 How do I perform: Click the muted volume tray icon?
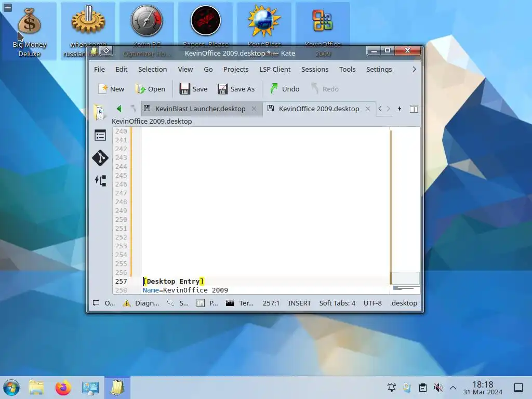coord(438,387)
